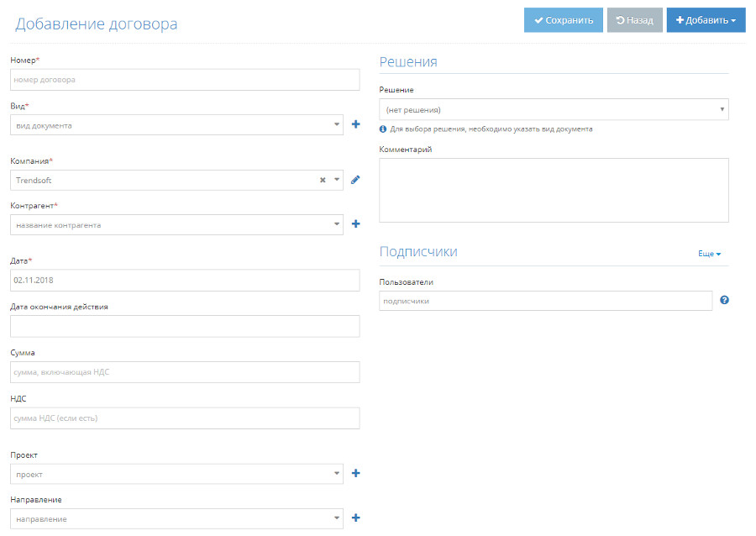Viewport: 756px width, 536px height.
Task: Open the Проект dropdown
Action: click(176, 474)
